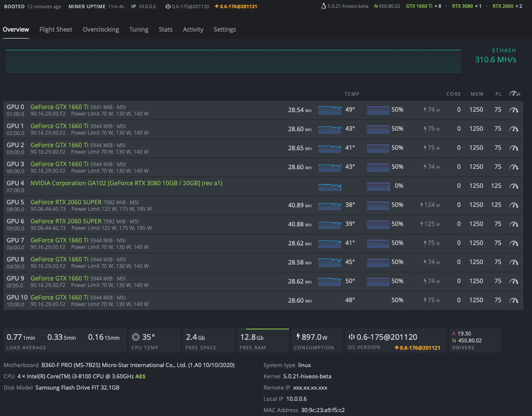Click Hive icon beside OS version 0.6-175@201120
The width and height of the screenshot is (532, 416).
[352, 337]
